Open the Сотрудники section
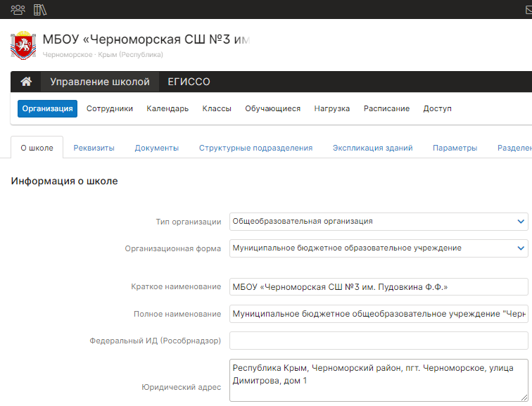The height and width of the screenshot is (406, 532). [x=110, y=108]
